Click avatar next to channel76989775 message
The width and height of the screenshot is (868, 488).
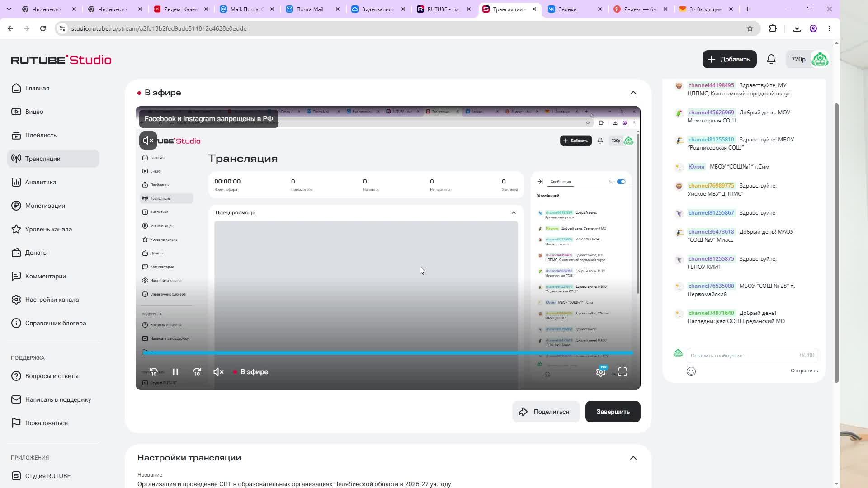(679, 187)
